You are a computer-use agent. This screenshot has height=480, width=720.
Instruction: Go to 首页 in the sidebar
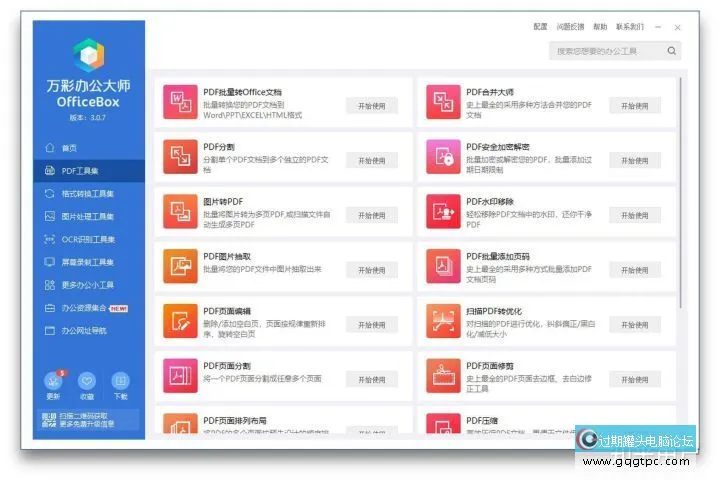(68, 147)
